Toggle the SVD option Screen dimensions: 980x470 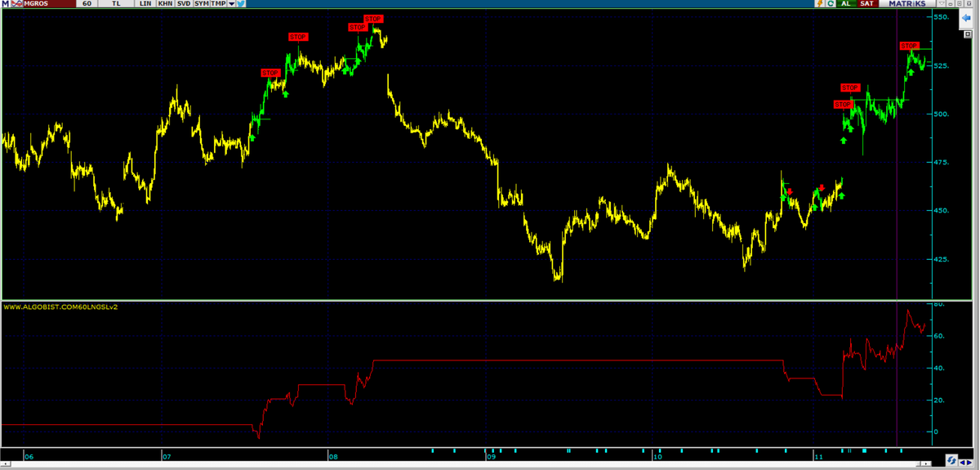coord(184,3)
